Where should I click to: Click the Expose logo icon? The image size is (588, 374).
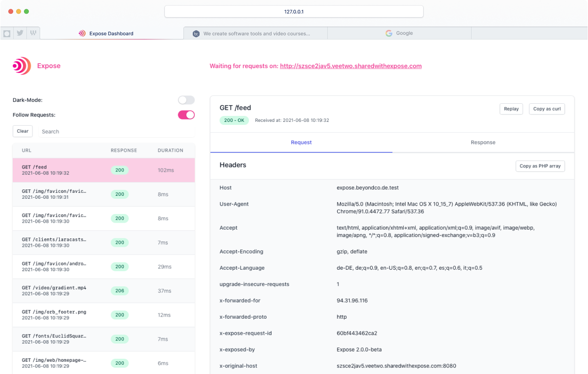(22, 66)
